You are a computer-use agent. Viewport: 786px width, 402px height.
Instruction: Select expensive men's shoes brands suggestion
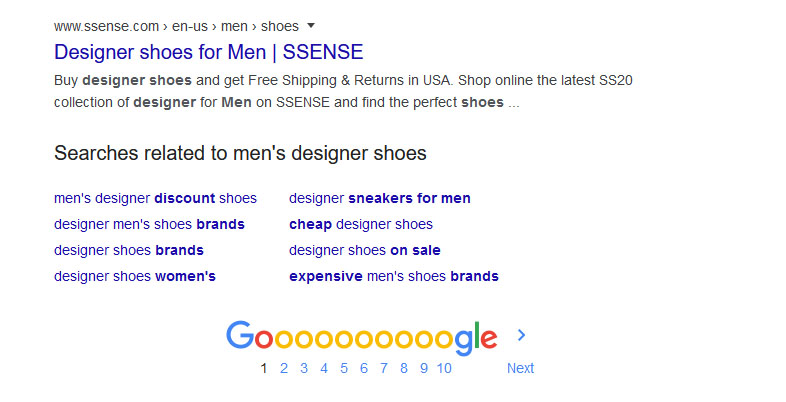point(394,277)
